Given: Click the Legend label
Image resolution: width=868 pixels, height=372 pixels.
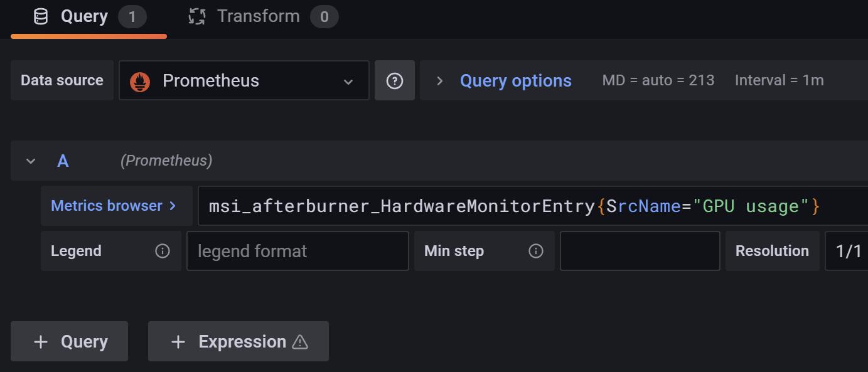Looking at the screenshot, I should (x=76, y=251).
